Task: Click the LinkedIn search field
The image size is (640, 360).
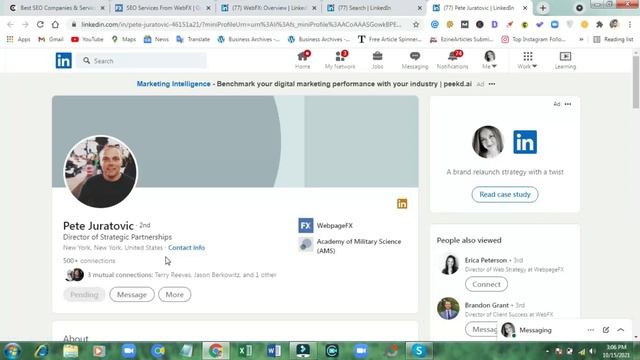Action: click(x=142, y=61)
